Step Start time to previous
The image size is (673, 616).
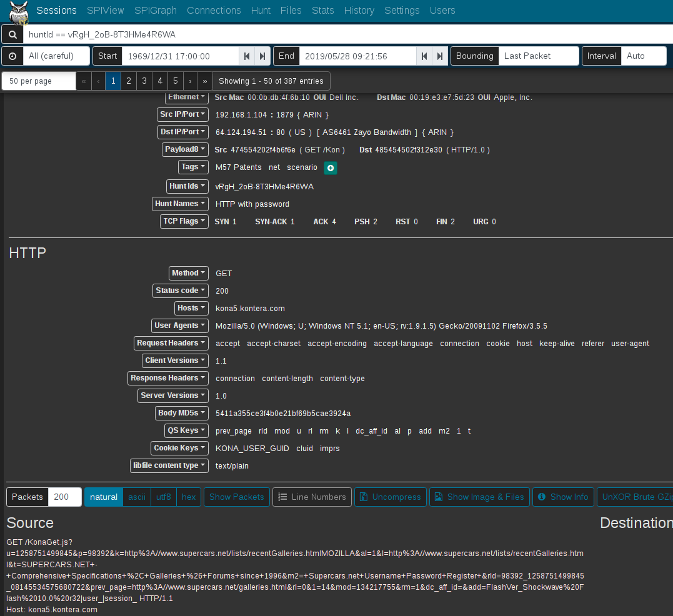pos(247,56)
